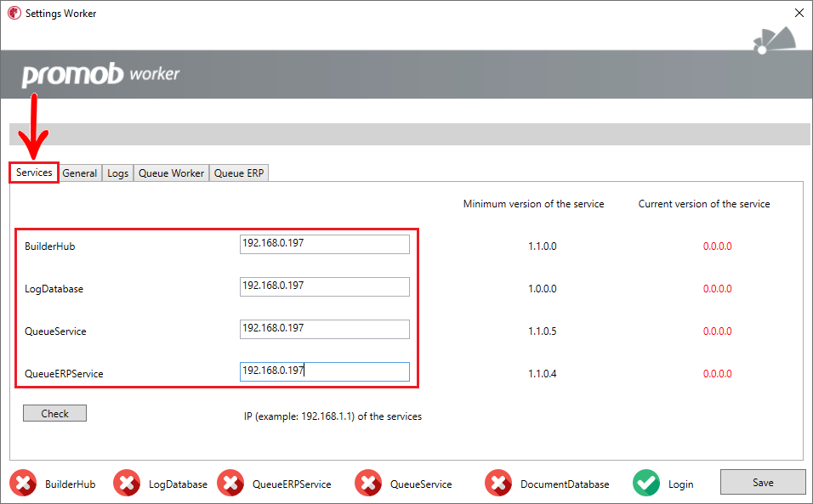813x504 pixels.
Task: Open the Services tab
Action: [x=34, y=173]
